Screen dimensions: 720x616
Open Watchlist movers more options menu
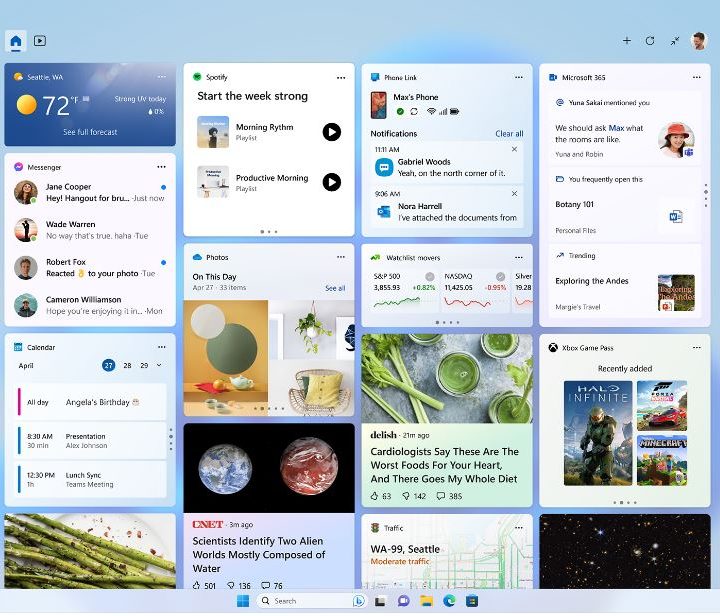[518, 258]
